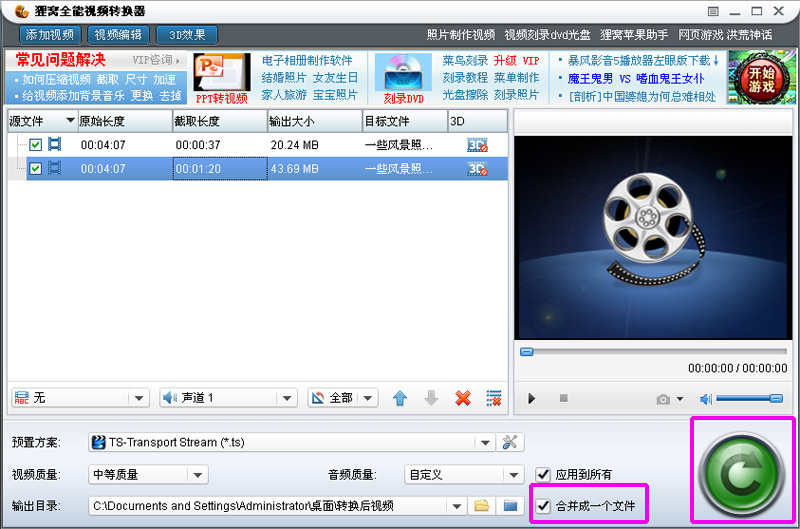The height and width of the screenshot is (529, 800).
Task: Move selected video up with blue arrow
Action: point(400,398)
